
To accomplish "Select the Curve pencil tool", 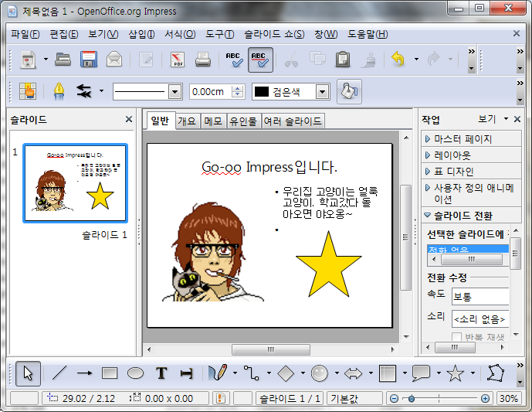I will [218, 373].
